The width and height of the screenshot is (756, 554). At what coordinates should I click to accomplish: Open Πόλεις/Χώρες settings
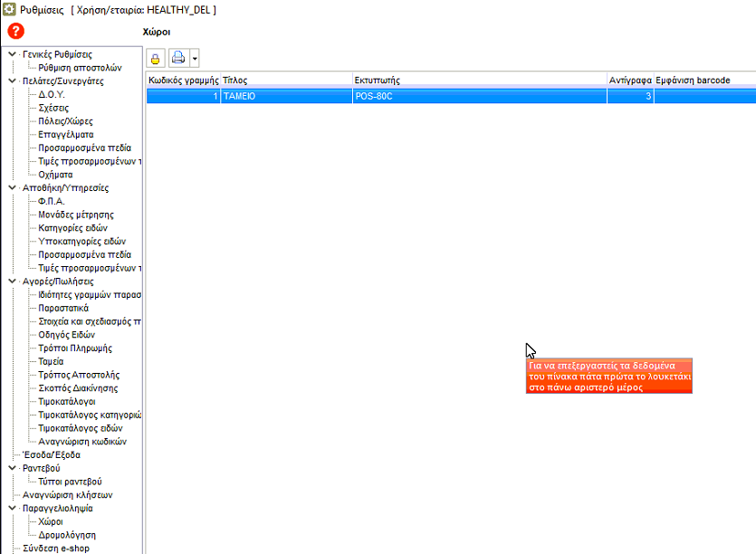[x=65, y=121]
